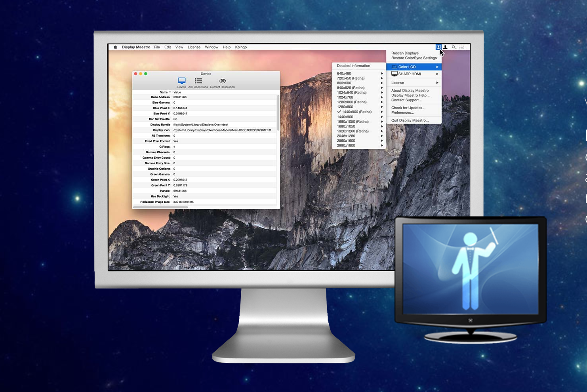Choose the 1920x1200 (Retina) resolution
This screenshot has height=392, width=587.
[353, 131]
